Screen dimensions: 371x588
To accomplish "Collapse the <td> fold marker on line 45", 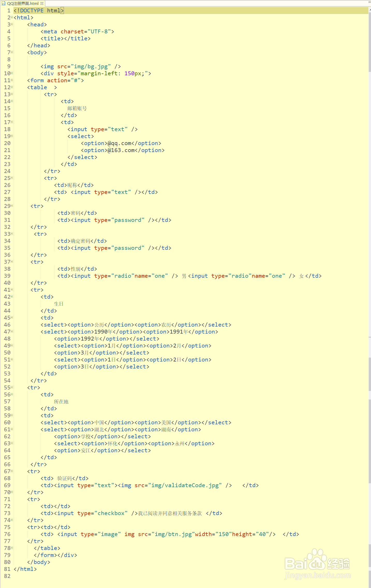I will (x=12, y=317).
